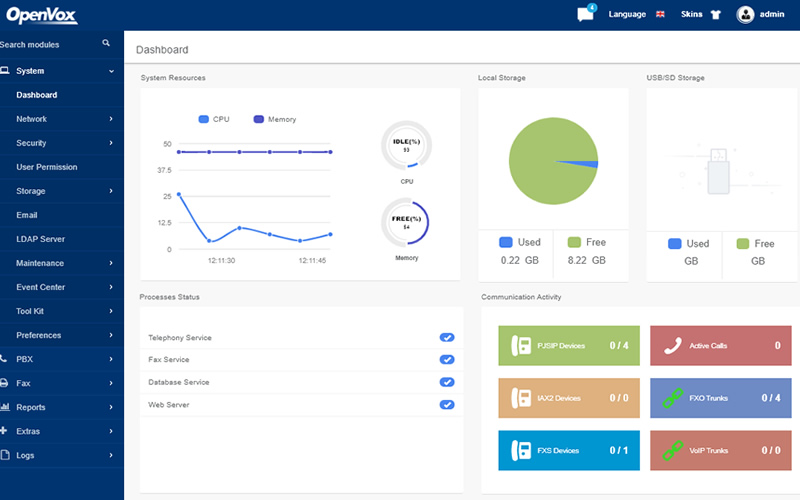Click the FXO Trunks chain link icon
The height and width of the screenshot is (500, 800).
pos(672,398)
